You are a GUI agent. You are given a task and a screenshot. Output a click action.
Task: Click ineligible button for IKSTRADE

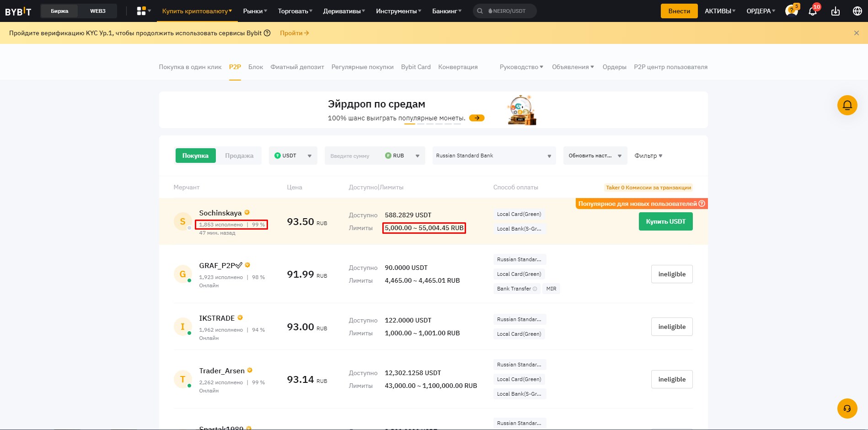(672, 327)
